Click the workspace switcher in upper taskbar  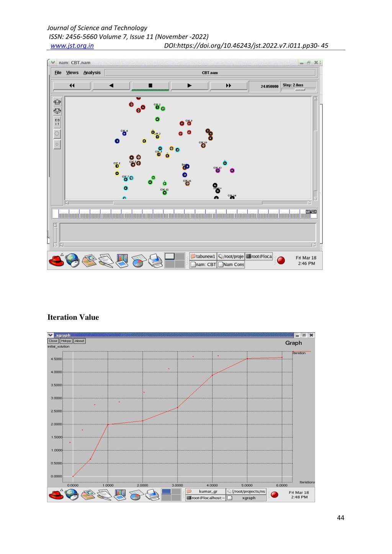point(175,260)
